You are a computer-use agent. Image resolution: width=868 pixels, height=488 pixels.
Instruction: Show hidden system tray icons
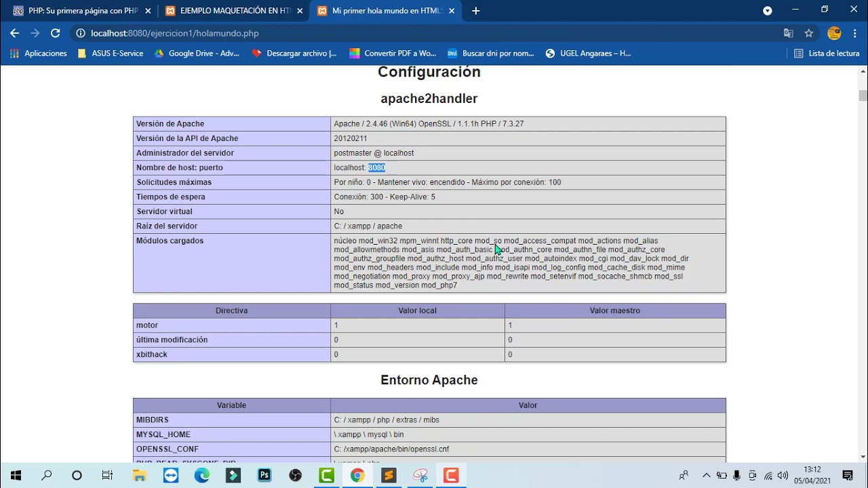pos(706,475)
